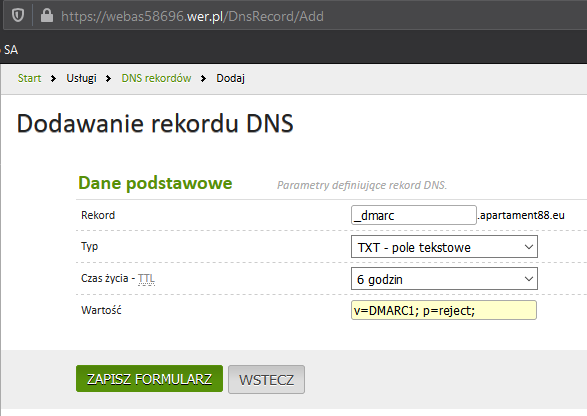Select the TXT - pole tekstowe combo box
The image size is (587, 416).
click(444, 247)
